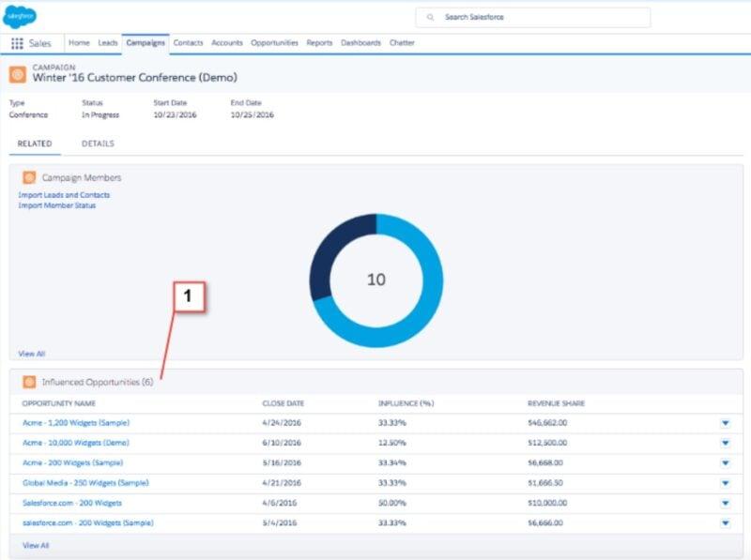Click the Type value Conference
This screenshot has width=751, height=560.
tap(28, 114)
